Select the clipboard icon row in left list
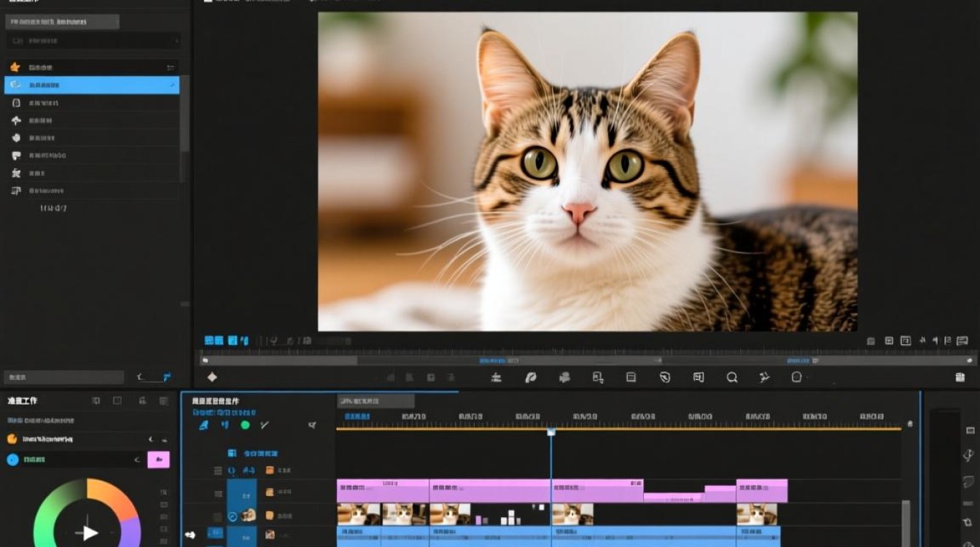980x547 pixels. click(x=91, y=103)
